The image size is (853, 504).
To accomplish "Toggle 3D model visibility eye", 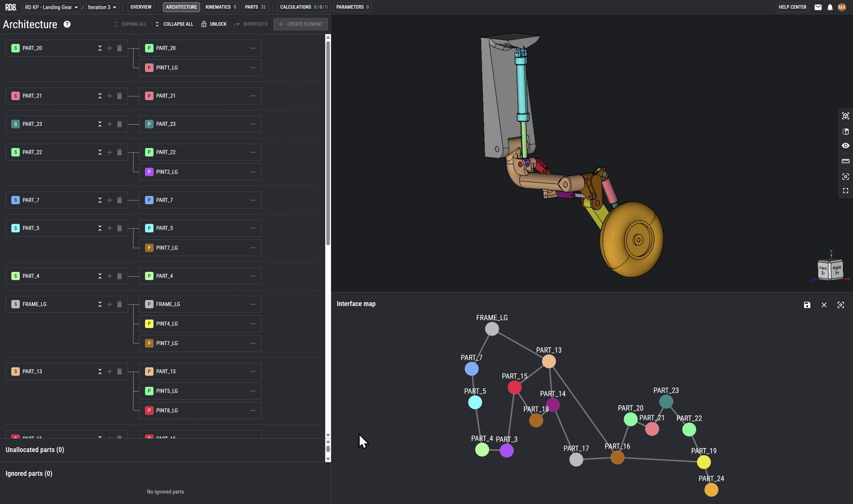I will (x=845, y=146).
